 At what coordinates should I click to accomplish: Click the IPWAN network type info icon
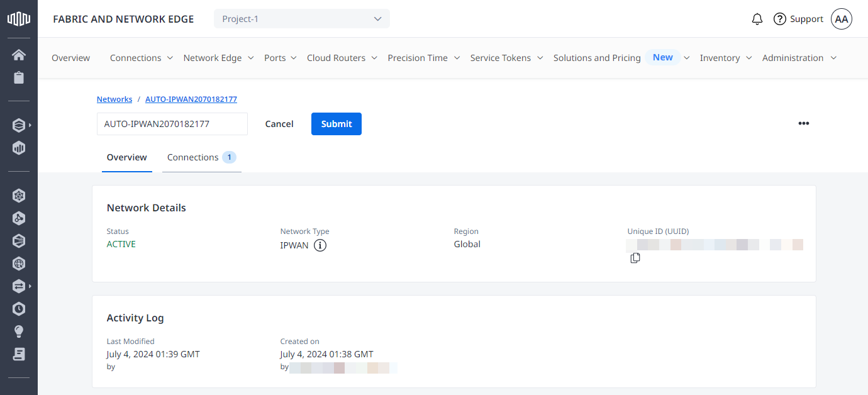(320, 245)
